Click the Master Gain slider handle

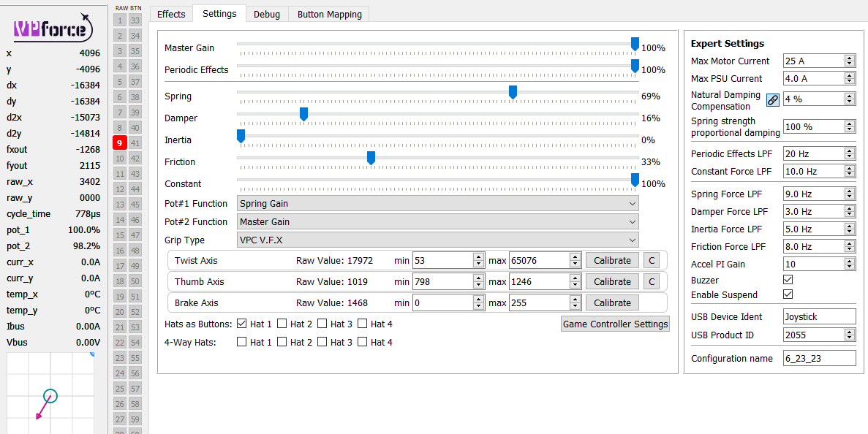pyautogui.click(x=635, y=45)
